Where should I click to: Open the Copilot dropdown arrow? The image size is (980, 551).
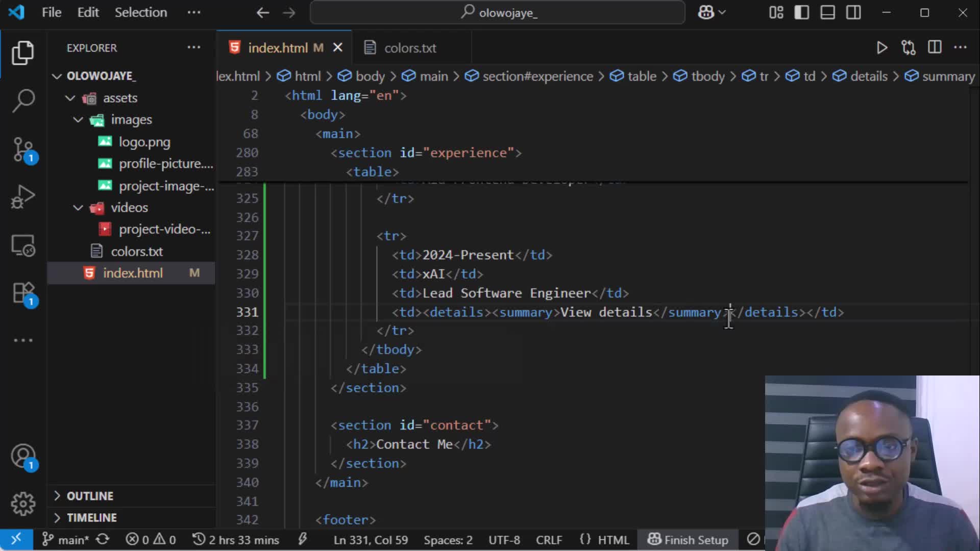click(x=722, y=12)
